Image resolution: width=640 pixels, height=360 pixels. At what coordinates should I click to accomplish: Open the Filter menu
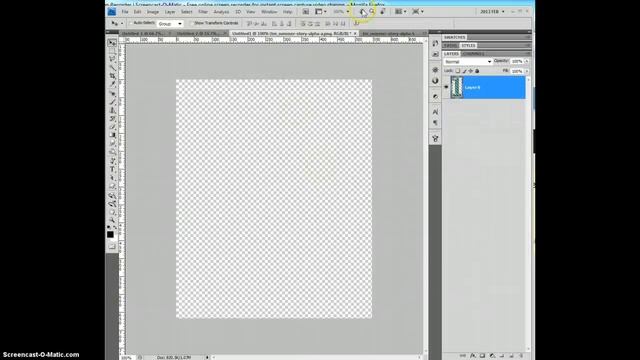pos(203,12)
